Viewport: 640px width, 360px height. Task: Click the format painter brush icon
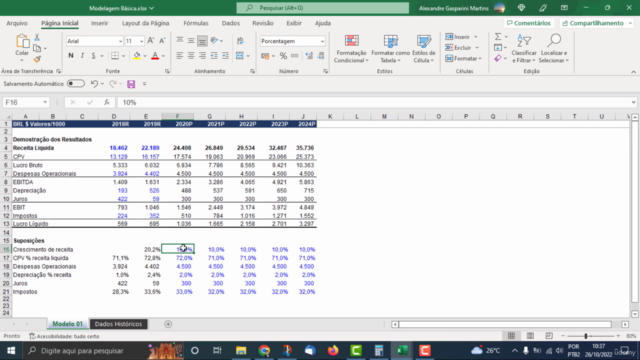click(x=37, y=59)
